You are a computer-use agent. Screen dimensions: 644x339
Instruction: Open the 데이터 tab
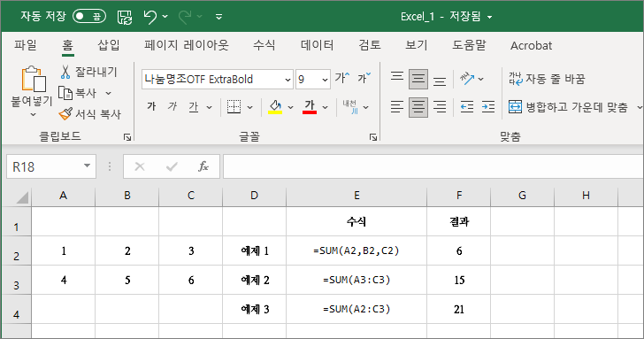pyautogui.click(x=317, y=45)
